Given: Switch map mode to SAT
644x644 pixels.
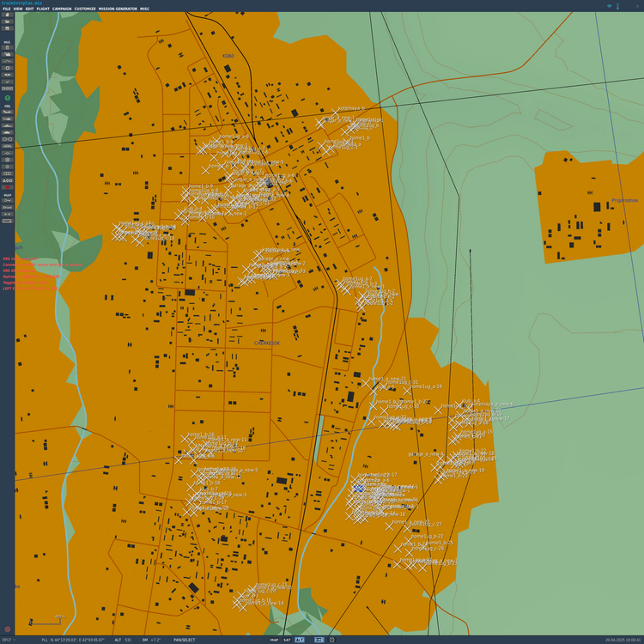Looking at the screenshot, I should pyautogui.click(x=287, y=640).
